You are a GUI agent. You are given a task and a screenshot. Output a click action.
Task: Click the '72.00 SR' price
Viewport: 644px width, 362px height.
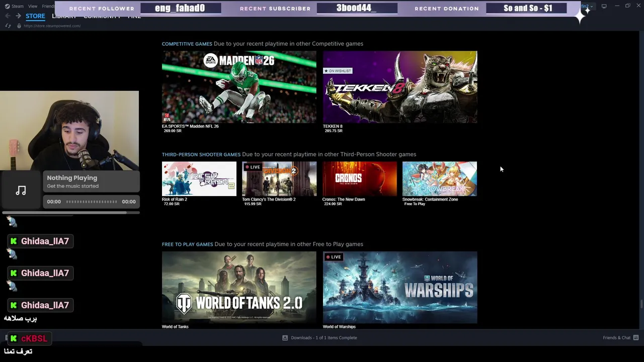172,204
